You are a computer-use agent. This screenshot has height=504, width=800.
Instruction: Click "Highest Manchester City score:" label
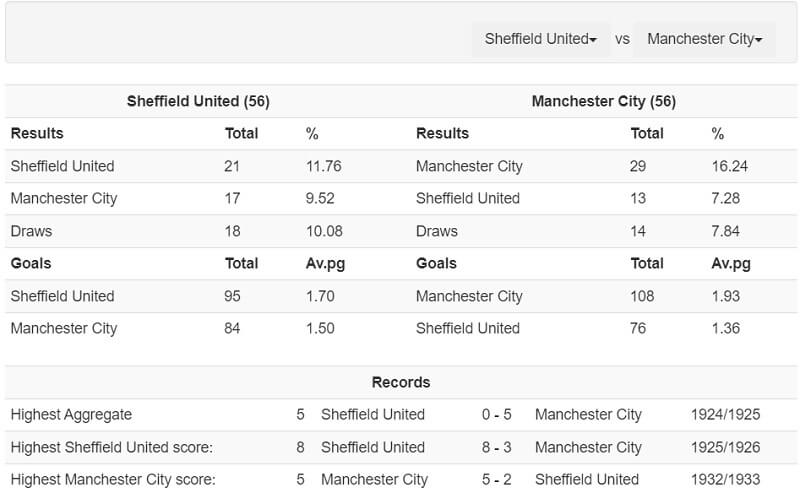(x=111, y=479)
